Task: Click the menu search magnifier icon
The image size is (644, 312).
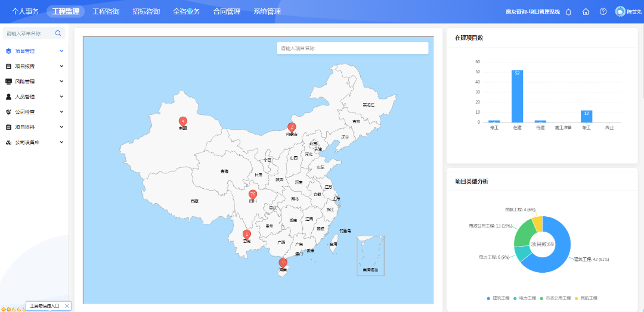Action: [x=58, y=33]
